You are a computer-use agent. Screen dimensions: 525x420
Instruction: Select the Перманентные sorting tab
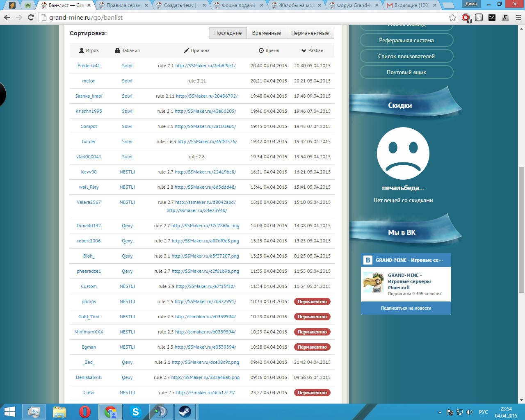coord(310,33)
